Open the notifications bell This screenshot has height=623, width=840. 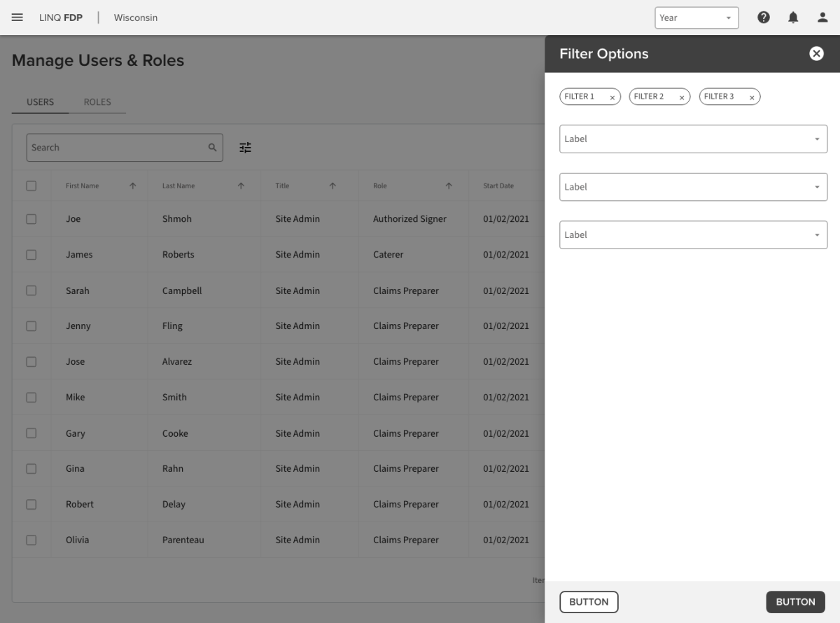pyautogui.click(x=793, y=17)
